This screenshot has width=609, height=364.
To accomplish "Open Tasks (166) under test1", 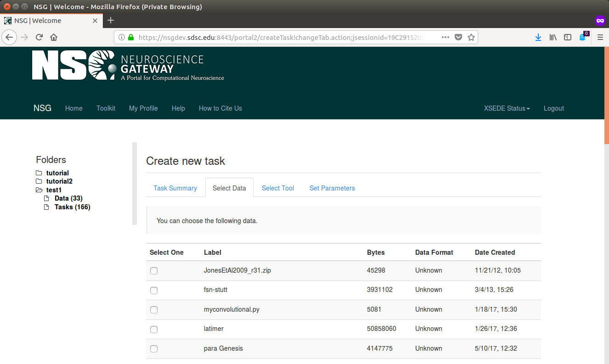I will [73, 207].
